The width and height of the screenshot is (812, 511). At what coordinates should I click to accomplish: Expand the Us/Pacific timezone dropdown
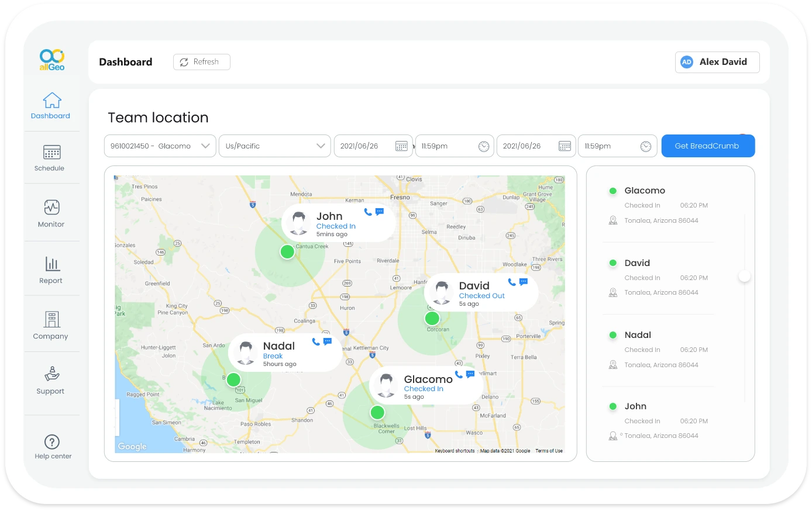click(275, 146)
